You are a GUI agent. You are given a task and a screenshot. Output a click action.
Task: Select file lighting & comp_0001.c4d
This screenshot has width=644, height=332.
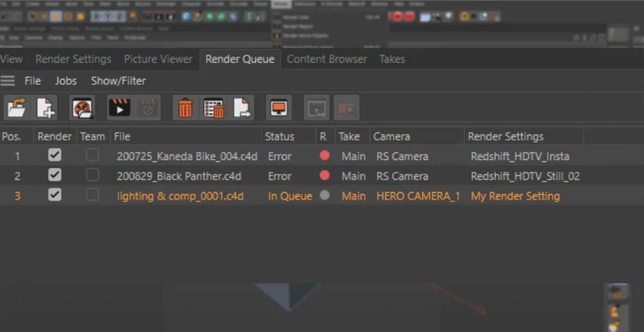[180, 196]
